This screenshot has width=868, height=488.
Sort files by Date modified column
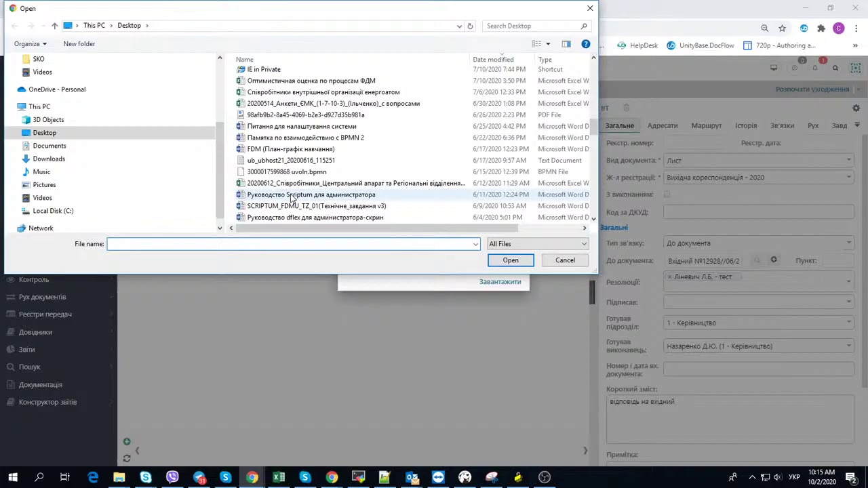[x=493, y=60]
